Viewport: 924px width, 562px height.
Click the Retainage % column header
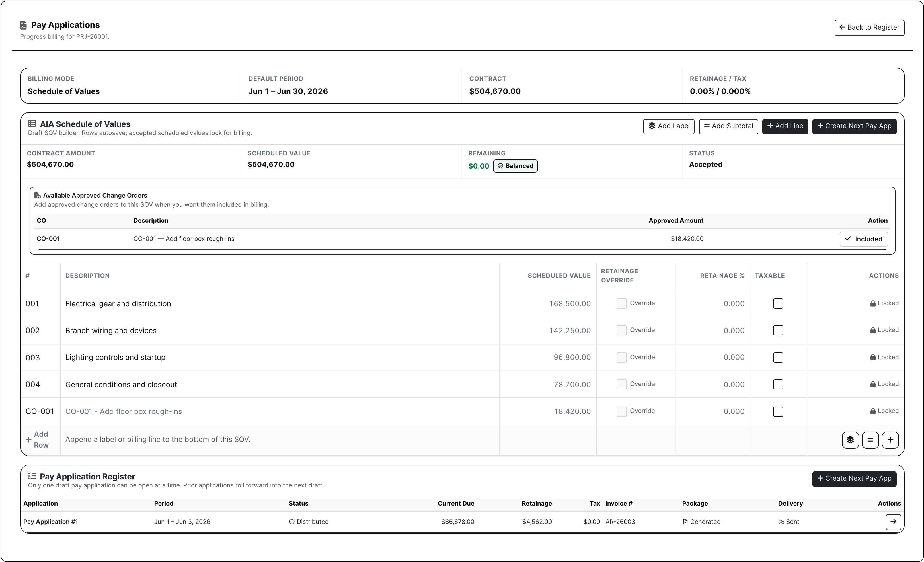coord(722,276)
